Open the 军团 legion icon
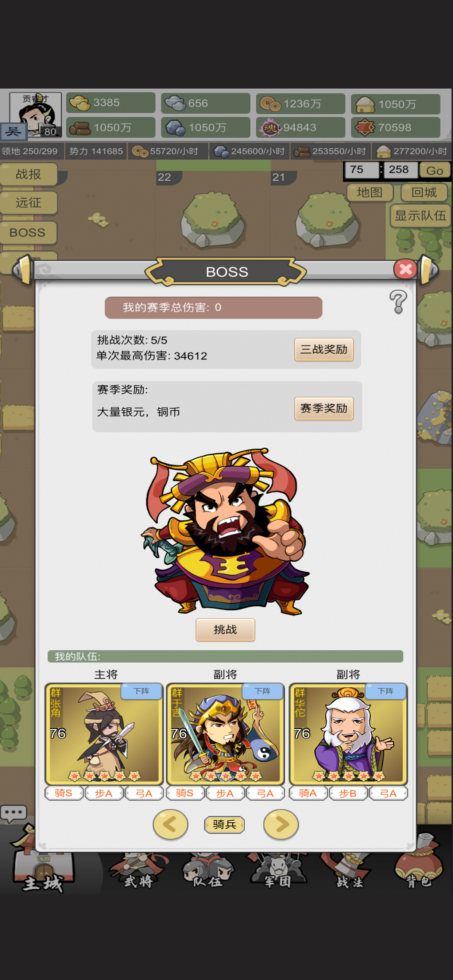 278,871
